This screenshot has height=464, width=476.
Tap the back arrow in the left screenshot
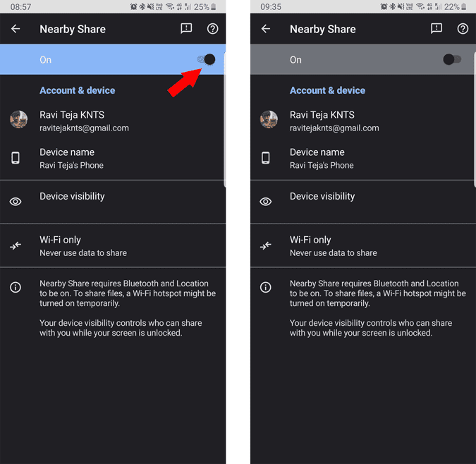(x=16, y=29)
